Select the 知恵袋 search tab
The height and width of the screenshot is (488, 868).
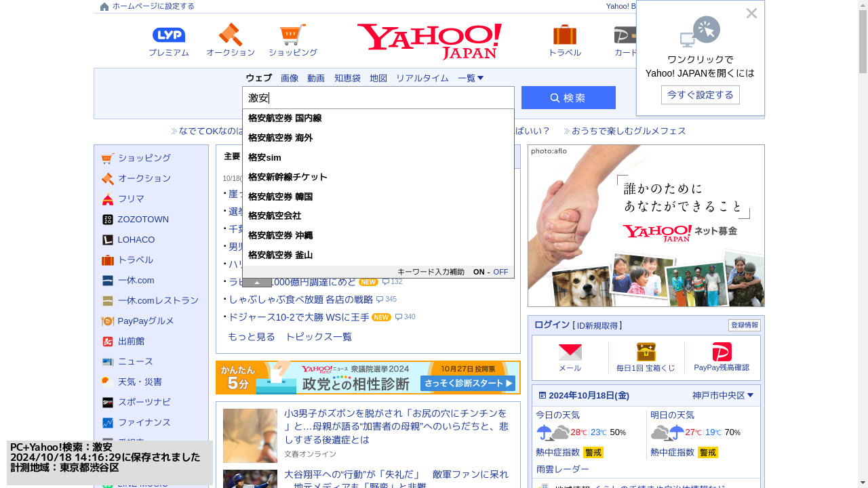pos(347,78)
